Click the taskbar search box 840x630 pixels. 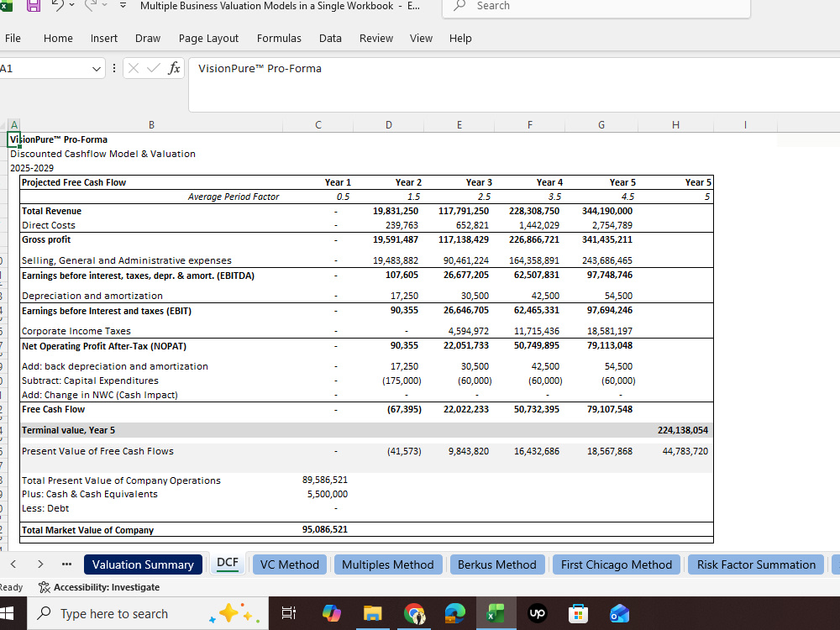pyautogui.click(x=147, y=613)
